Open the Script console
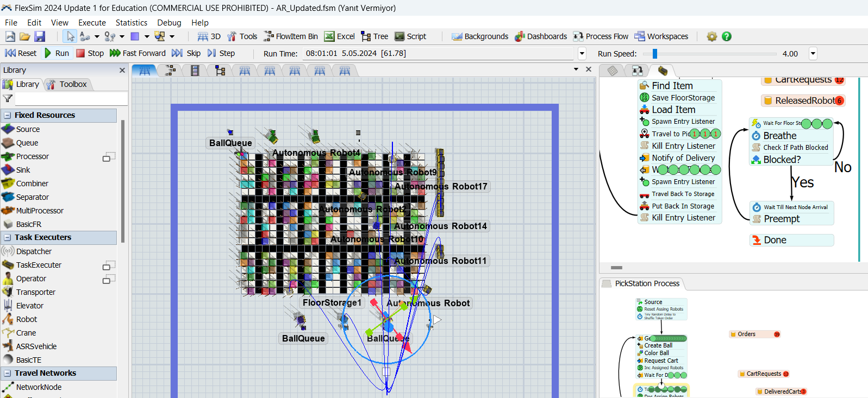868x398 pixels. (x=410, y=36)
